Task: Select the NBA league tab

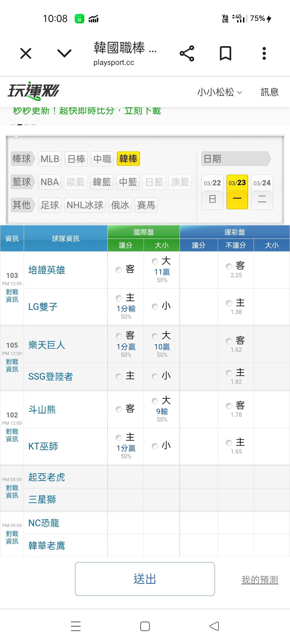Action: (x=50, y=182)
